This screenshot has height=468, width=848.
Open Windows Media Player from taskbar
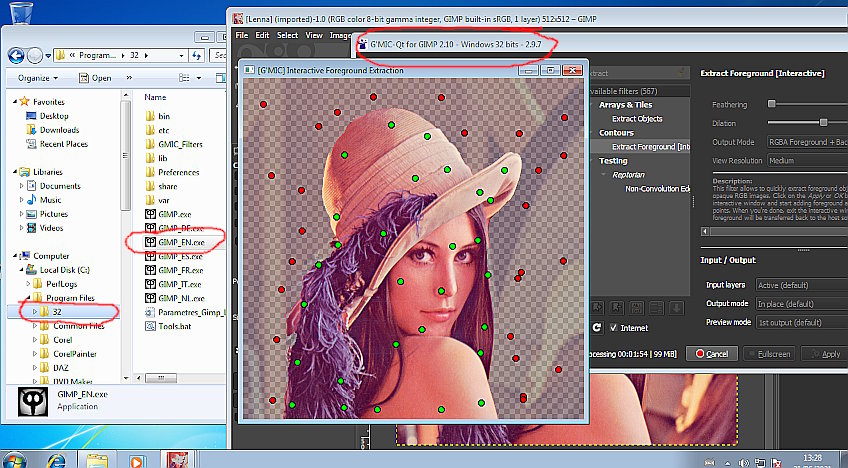137,461
